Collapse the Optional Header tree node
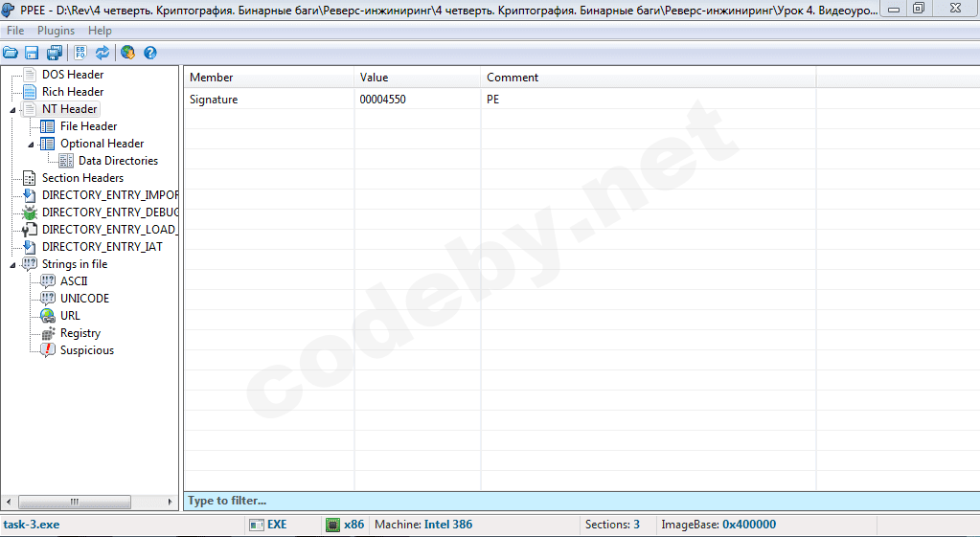 coord(31,145)
